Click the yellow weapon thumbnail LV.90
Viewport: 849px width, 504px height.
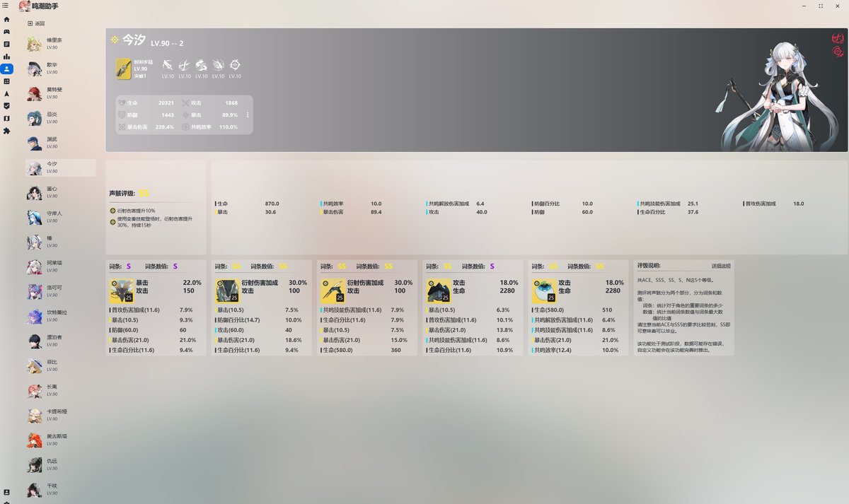[x=123, y=69]
